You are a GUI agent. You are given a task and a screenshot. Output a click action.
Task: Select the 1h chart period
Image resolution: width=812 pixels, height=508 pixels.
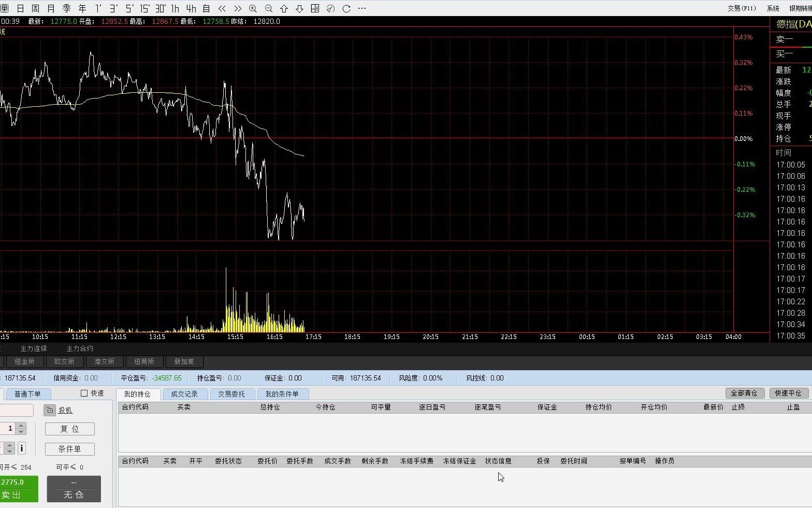(175, 8)
